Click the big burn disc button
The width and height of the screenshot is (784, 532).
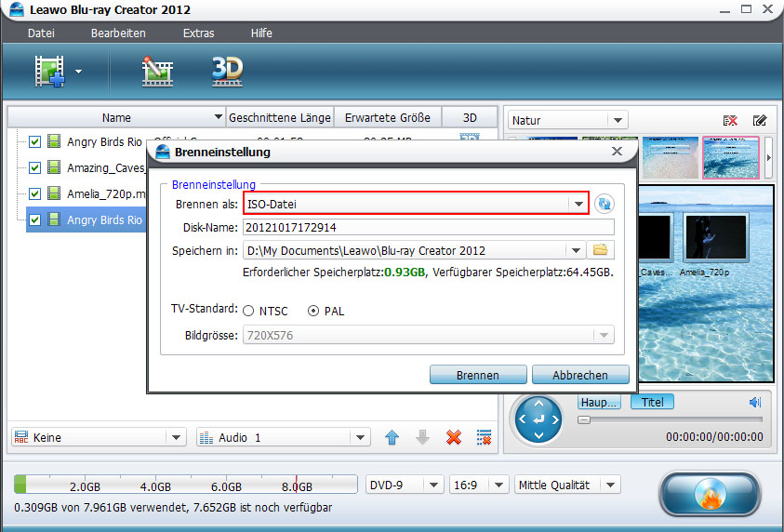coord(710,494)
